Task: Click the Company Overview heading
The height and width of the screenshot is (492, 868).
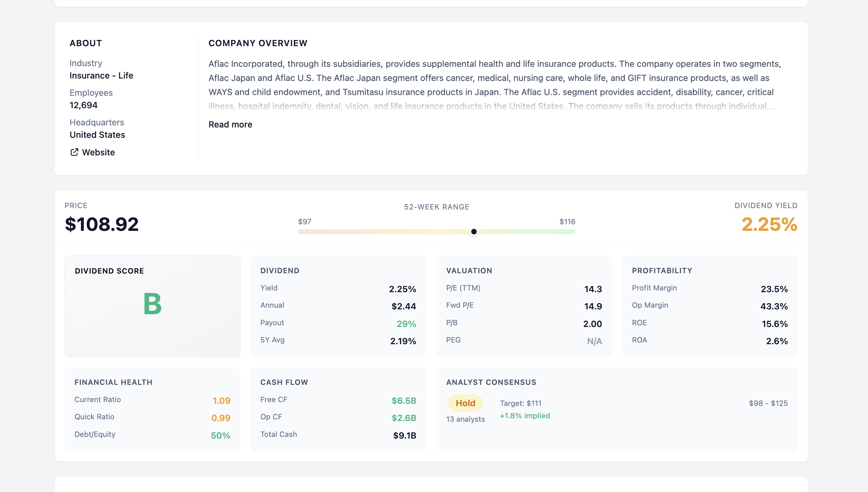Action: click(x=258, y=43)
